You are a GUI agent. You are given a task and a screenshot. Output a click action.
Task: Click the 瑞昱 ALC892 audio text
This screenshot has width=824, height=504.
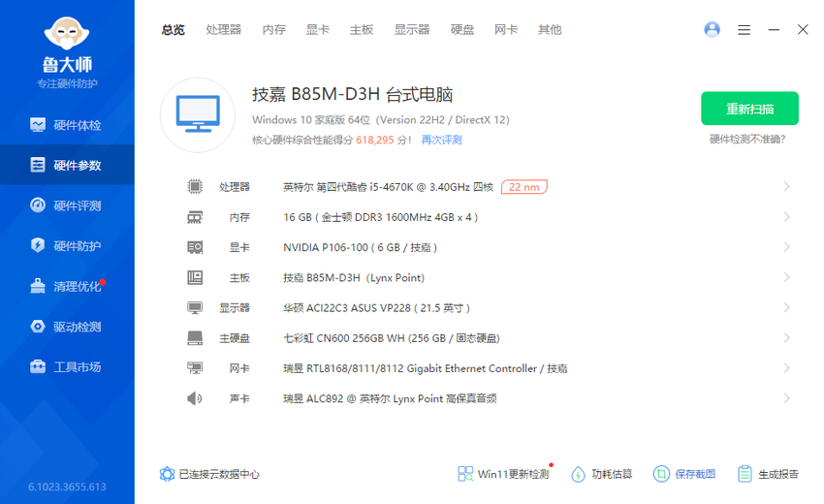click(x=390, y=399)
